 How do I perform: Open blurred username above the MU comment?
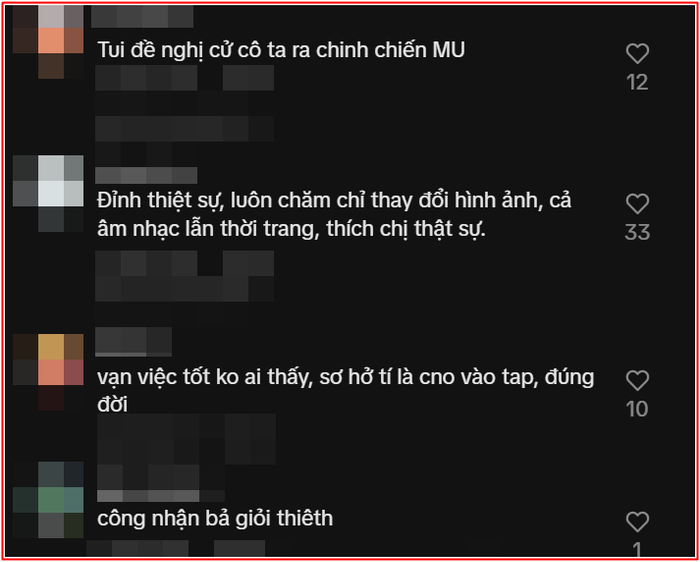pos(142,17)
